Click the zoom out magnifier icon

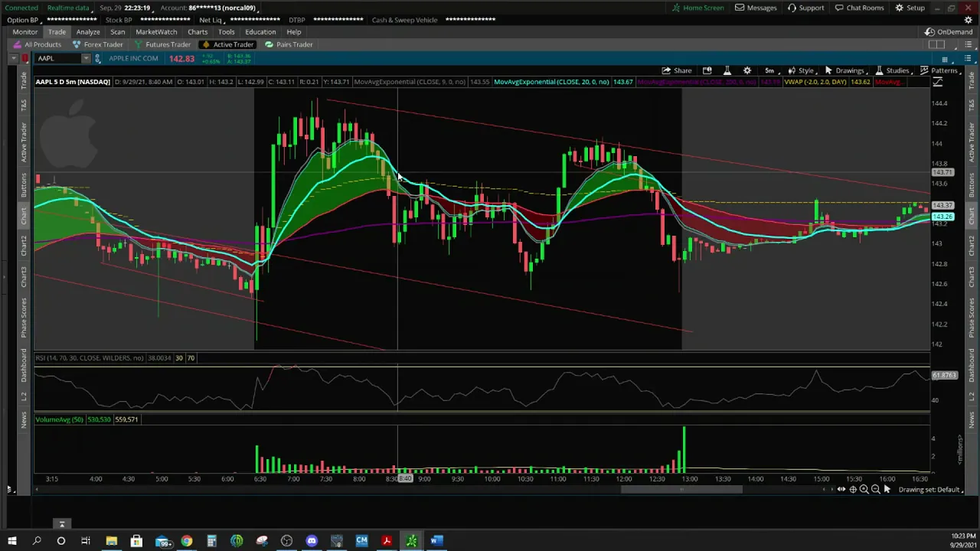click(x=875, y=490)
